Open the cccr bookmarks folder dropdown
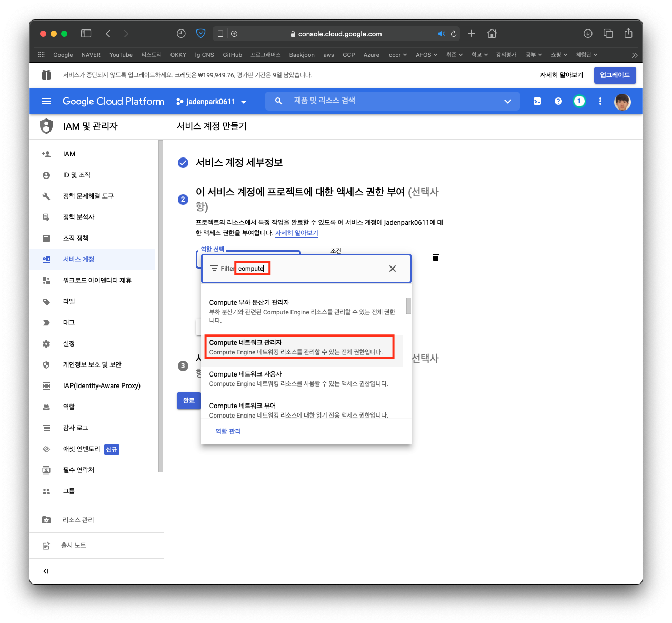Image resolution: width=672 pixels, height=623 pixels. [398, 55]
